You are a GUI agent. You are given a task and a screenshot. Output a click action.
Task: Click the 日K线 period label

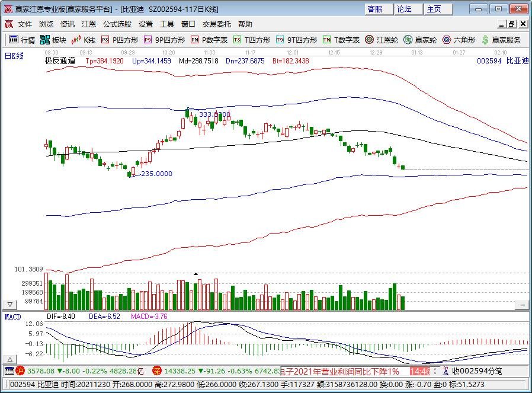click(x=14, y=56)
